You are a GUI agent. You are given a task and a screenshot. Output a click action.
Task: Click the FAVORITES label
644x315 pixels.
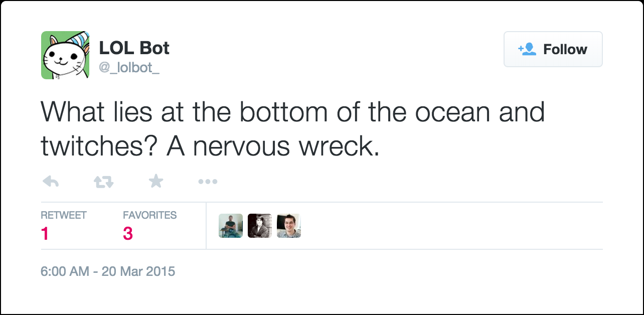tap(150, 215)
